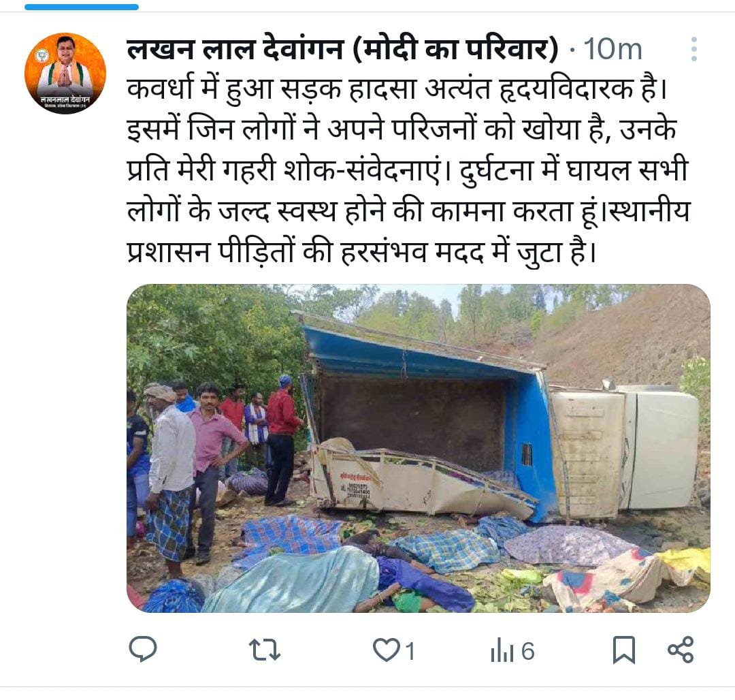The image size is (735, 700).
Task: Open view analytics bar chart icon
Action: pos(502,650)
